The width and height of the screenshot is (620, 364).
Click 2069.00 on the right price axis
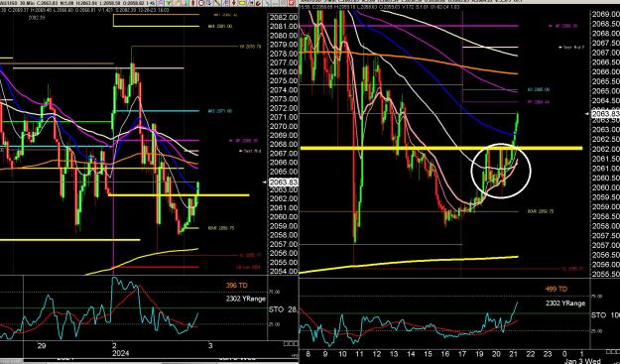click(606, 14)
